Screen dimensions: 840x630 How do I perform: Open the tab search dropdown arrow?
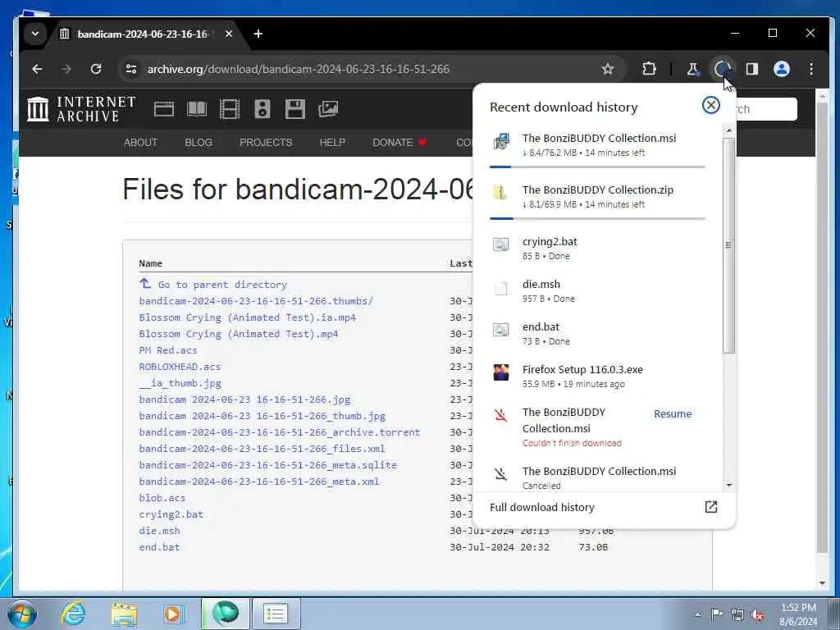34,34
